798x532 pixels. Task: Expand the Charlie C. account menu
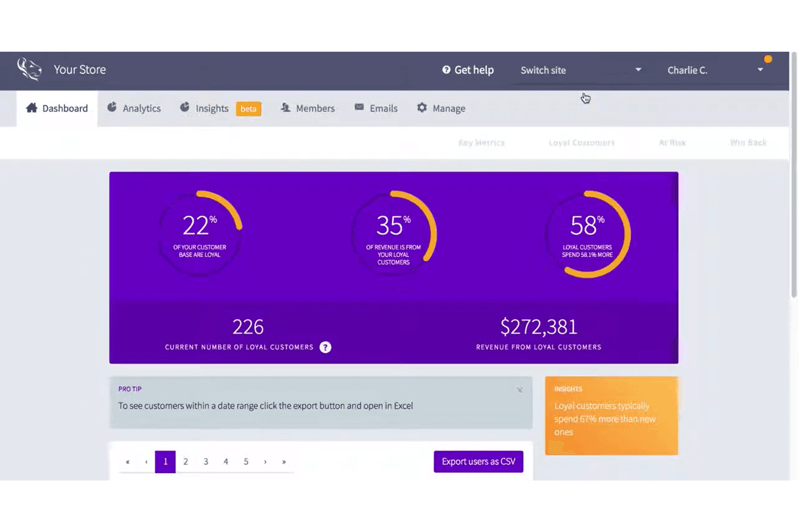point(716,70)
